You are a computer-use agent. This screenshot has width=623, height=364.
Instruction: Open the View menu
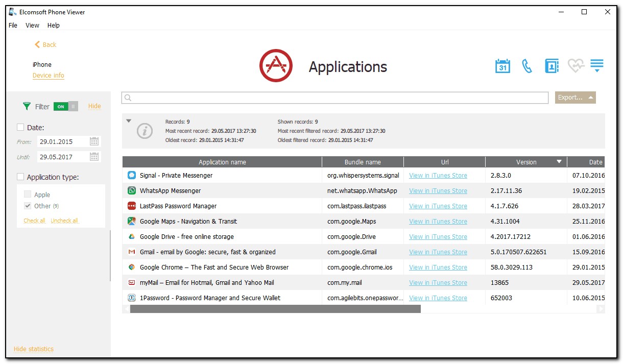click(32, 25)
